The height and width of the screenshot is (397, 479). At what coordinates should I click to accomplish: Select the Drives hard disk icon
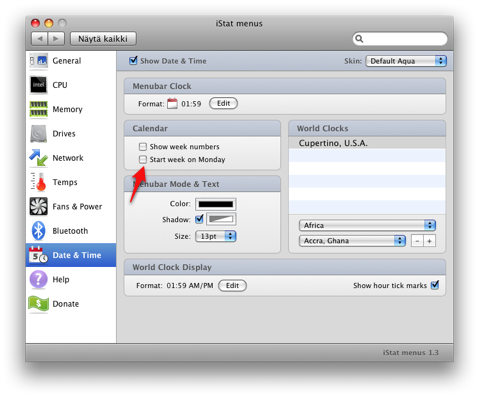(39, 134)
